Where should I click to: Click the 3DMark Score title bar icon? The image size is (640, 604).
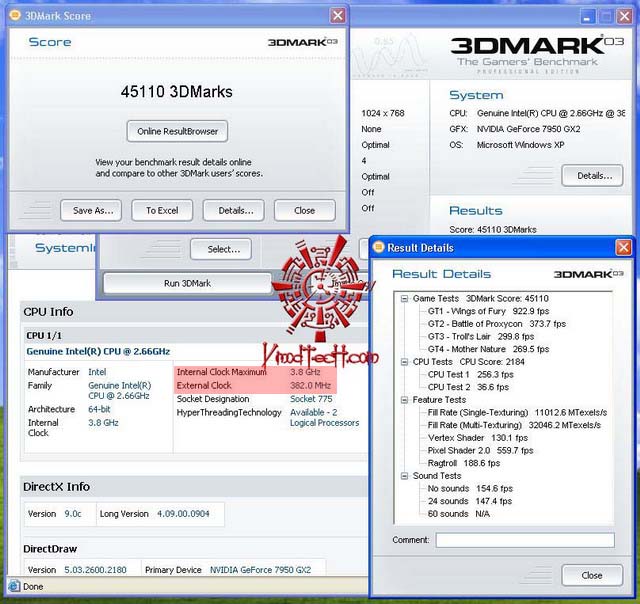tap(15, 16)
